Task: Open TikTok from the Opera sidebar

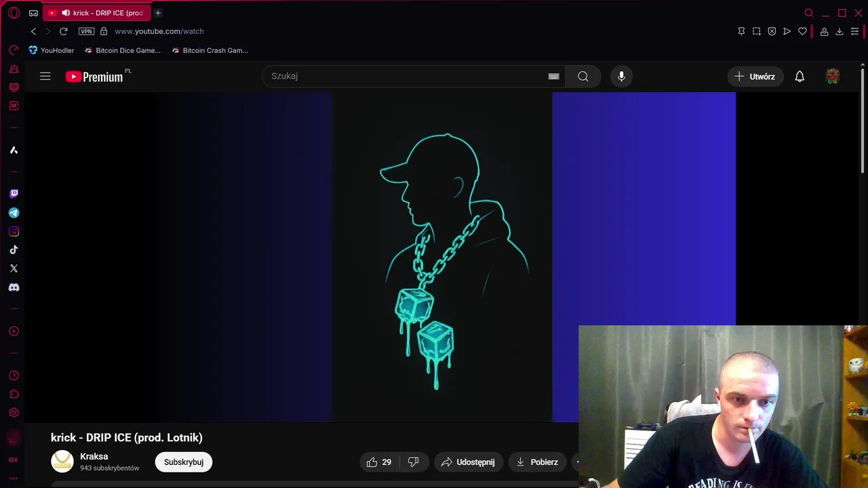Action: (14, 250)
